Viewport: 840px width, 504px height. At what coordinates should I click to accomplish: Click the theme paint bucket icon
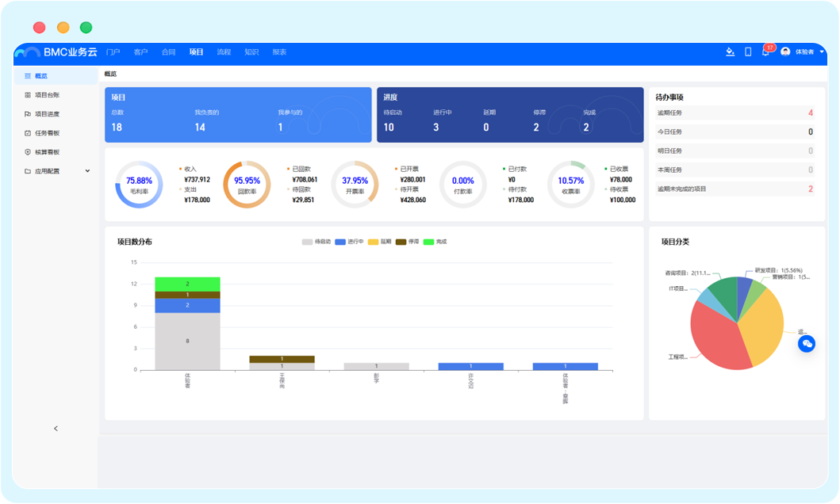[731, 52]
